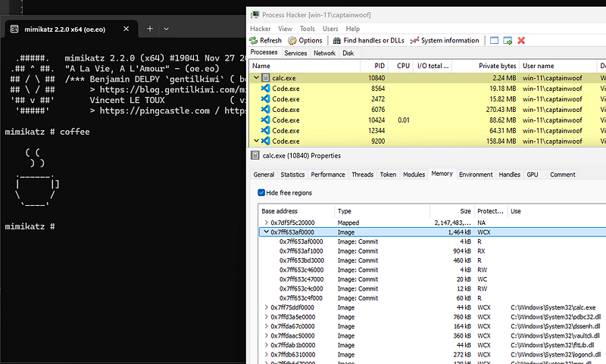The image size is (606, 364).
Task: Click the find window toolbar icon
Action: point(494,40)
